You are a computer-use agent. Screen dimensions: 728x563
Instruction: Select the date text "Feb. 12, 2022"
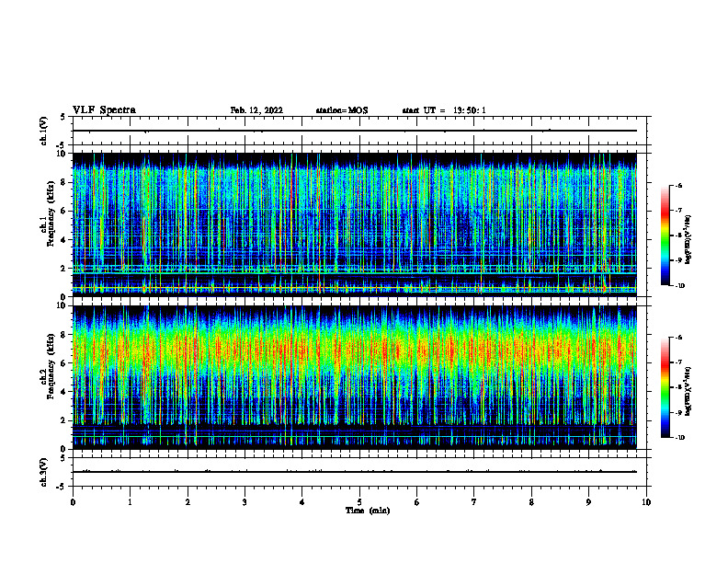tap(256, 110)
